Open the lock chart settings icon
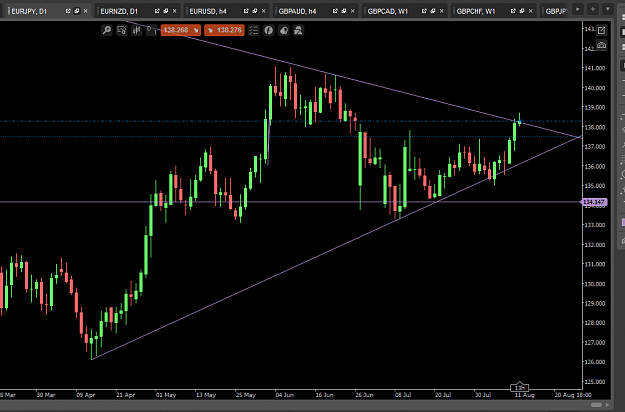Viewport: 625px width, 412px height. (x=122, y=30)
